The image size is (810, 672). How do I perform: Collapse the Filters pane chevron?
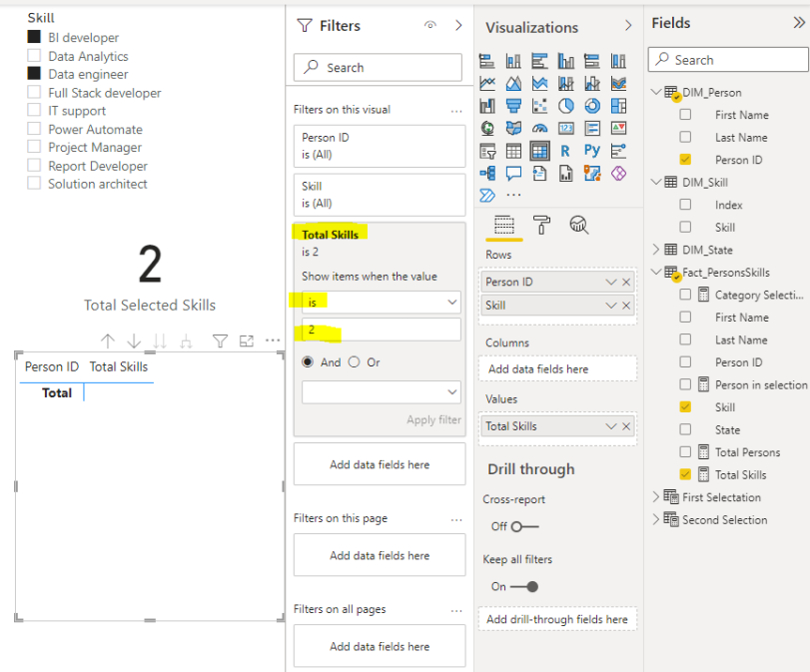coord(458,25)
